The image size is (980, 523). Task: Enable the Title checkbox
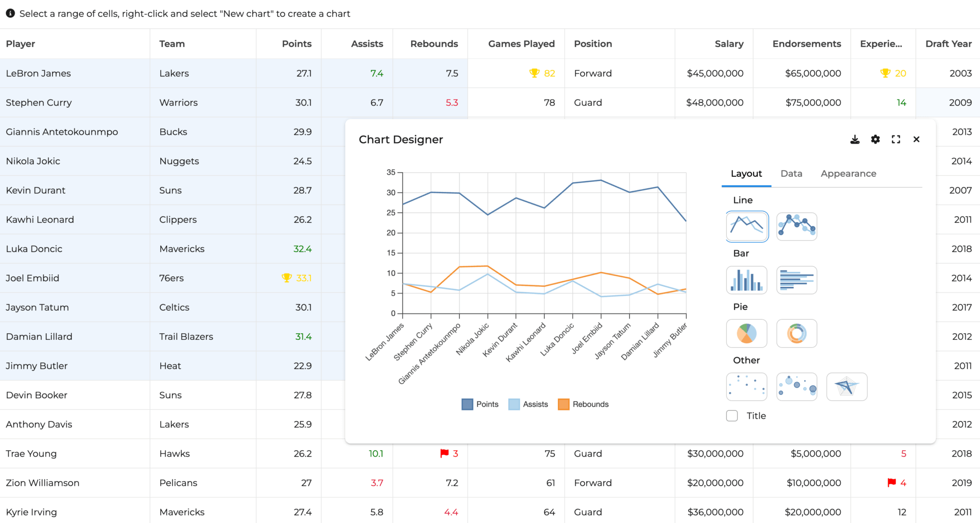coord(732,416)
